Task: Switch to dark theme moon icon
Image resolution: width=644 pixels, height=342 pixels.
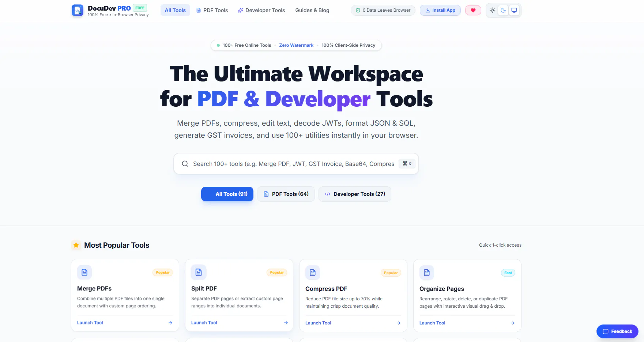Action: (x=503, y=10)
